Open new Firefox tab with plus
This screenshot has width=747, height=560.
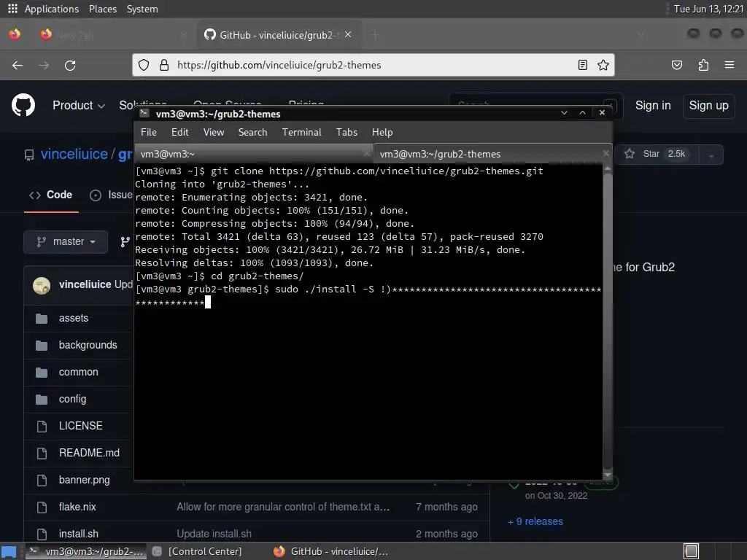(x=376, y=35)
